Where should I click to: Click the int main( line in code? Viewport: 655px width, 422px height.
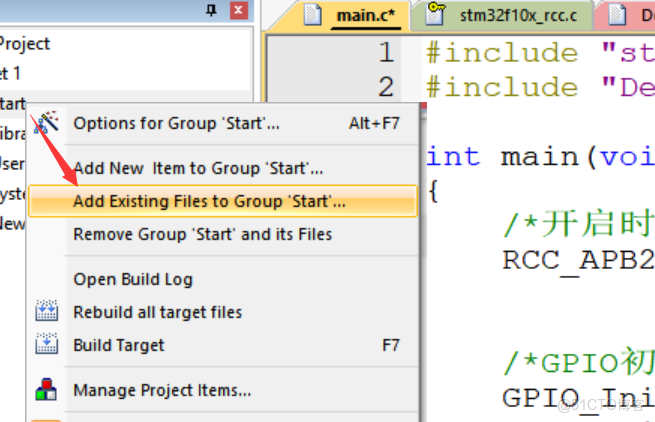pyautogui.click(x=540, y=157)
